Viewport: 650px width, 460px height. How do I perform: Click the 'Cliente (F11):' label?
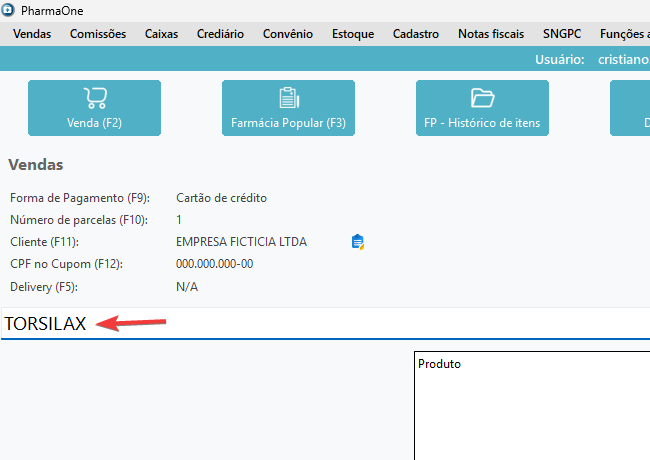point(44,242)
